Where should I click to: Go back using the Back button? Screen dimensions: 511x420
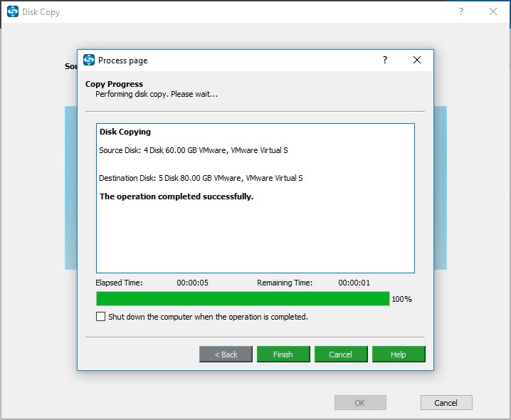click(x=226, y=355)
